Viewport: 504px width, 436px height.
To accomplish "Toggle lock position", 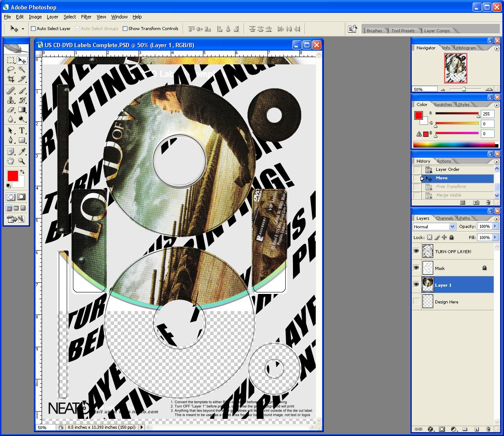I will point(444,237).
